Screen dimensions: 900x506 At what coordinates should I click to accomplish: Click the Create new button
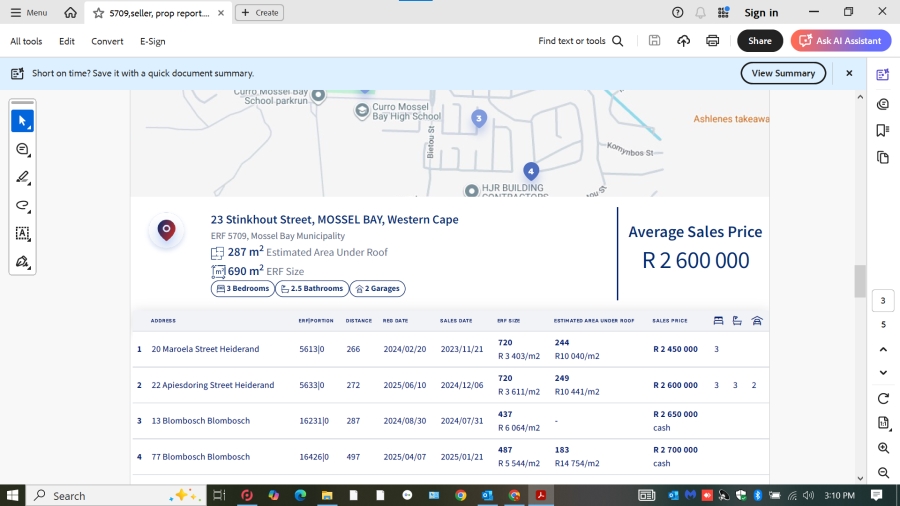click(x=259, y=13)
